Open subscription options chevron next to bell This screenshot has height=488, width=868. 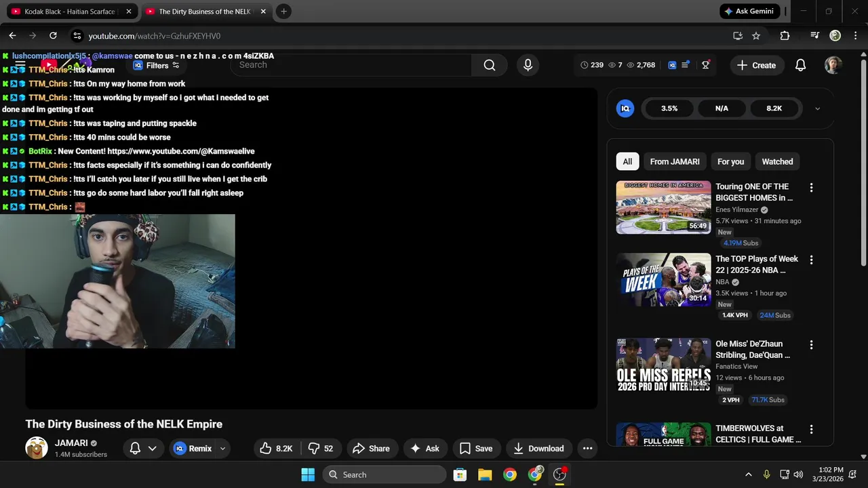click(x=153, y=448)
